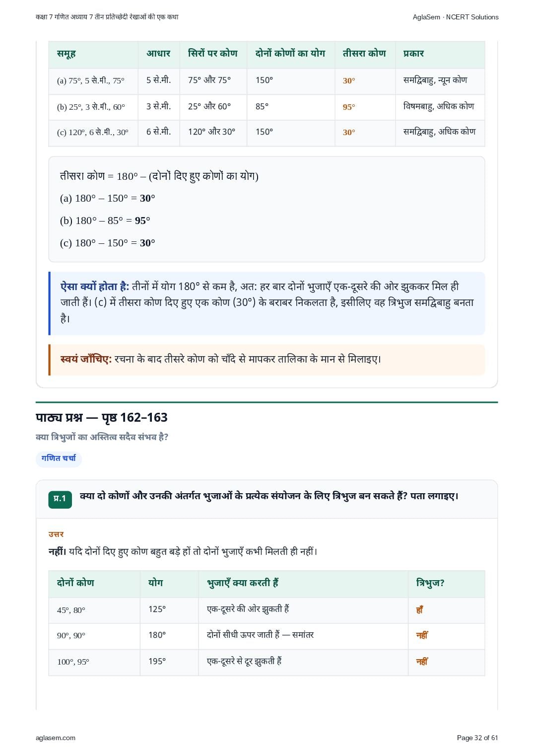Select the समूह column header
Screen dimensions: 534x756
67,54
